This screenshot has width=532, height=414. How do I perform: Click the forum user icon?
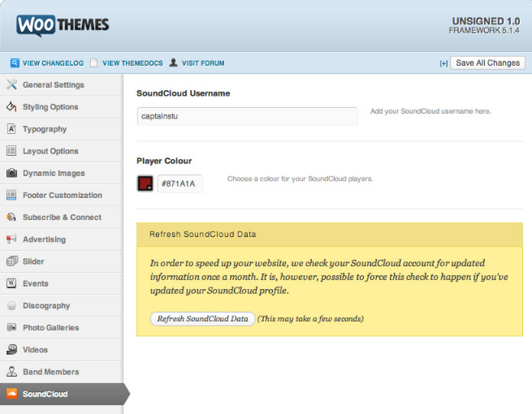click(x=173, y=63)
